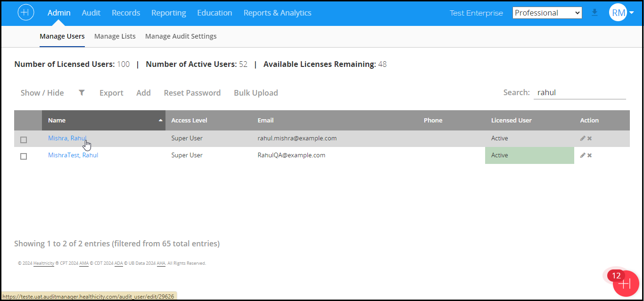Click the Healthicity footer link
This screenshot has height=301, width=644.
click(44, 263)
